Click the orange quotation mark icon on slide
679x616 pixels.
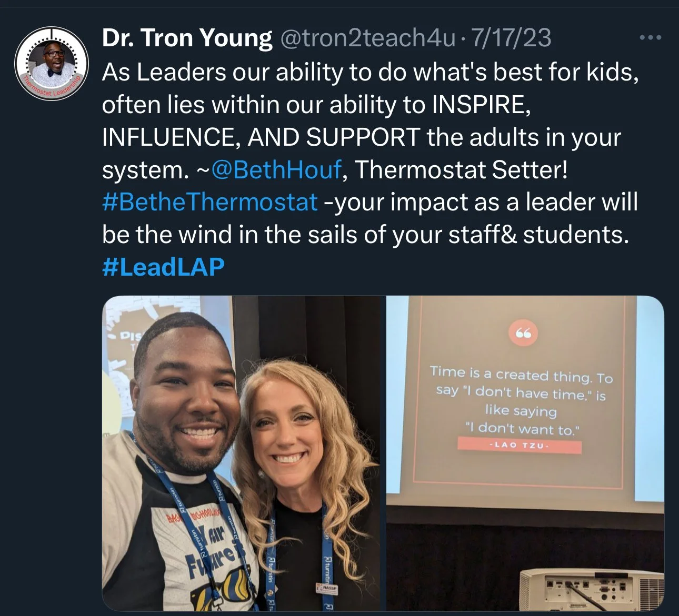(523, 334)
